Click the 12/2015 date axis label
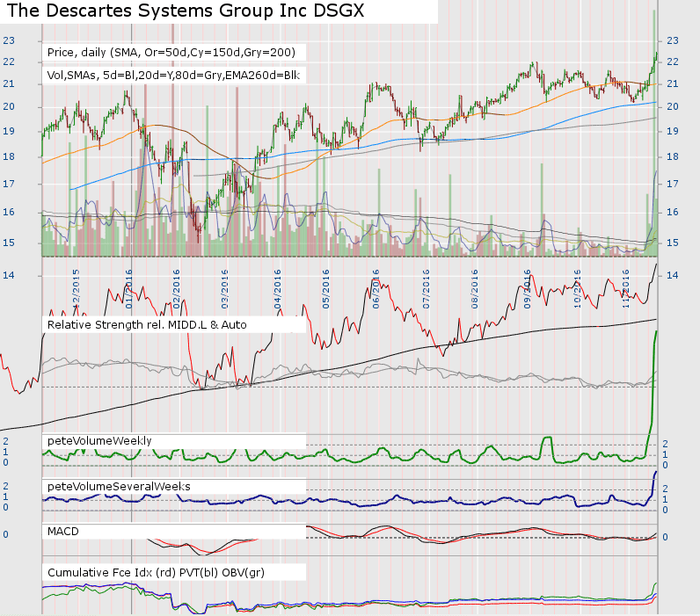 pyautogui.click(x=76, y=288)
